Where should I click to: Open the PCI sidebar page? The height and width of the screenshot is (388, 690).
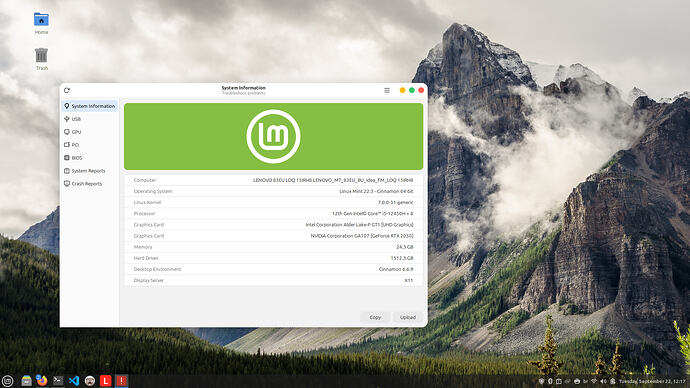[89, 145]
